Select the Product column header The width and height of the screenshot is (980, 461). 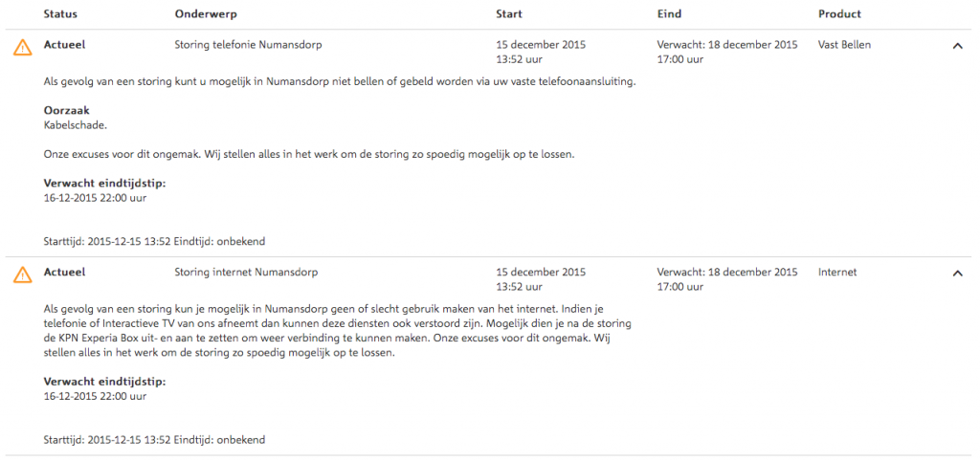[x=839, y=13]
